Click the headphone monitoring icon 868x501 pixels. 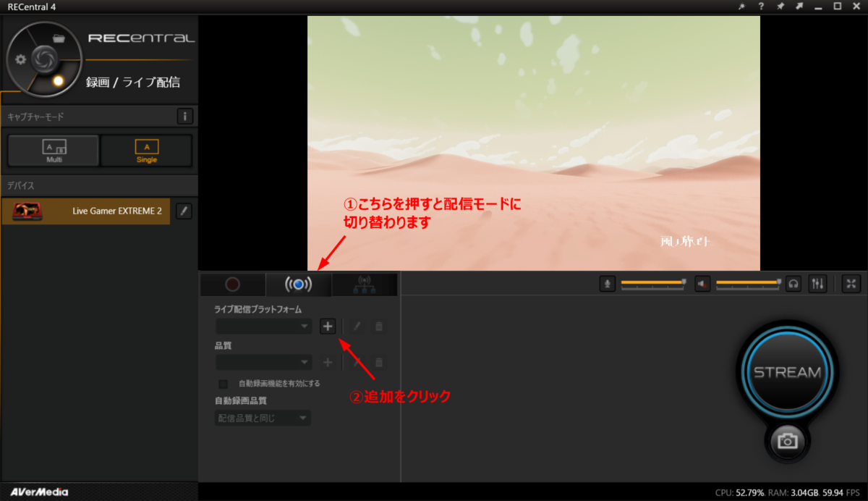pos(793,284)
